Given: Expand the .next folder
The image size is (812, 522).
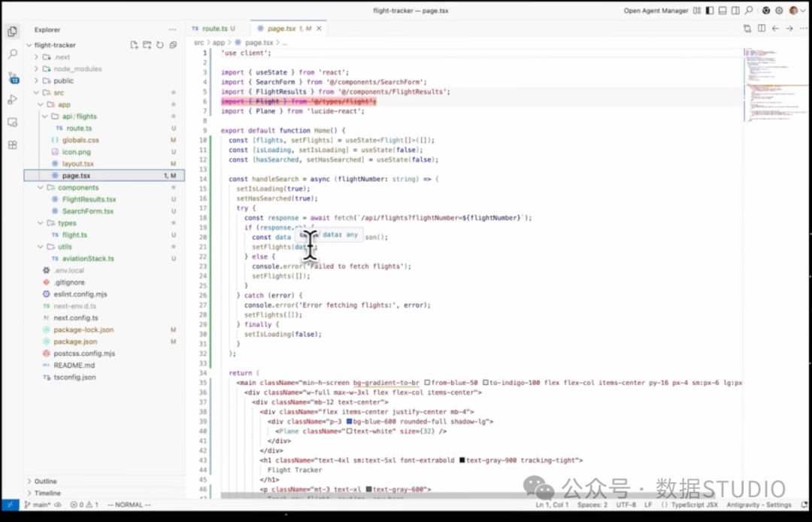Looking at the screenshot, I should pyautogui.click(x=36, y=57).
